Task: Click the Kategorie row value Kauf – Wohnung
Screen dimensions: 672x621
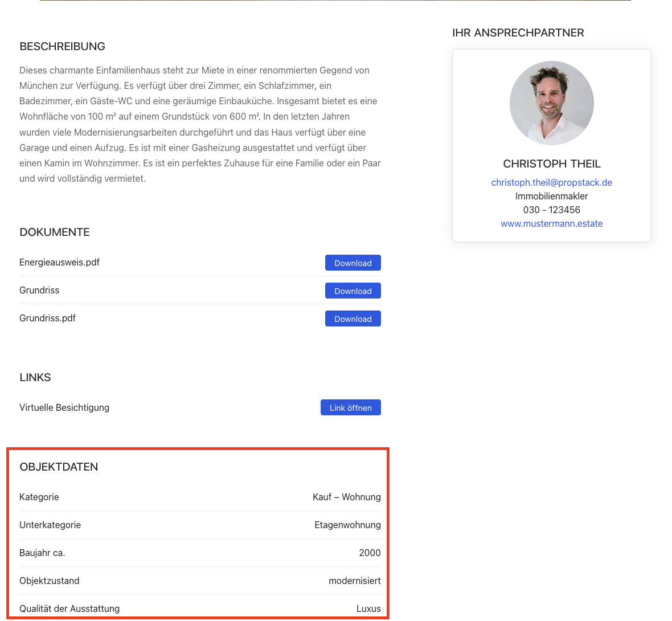Action: click(x=346, y=497)
